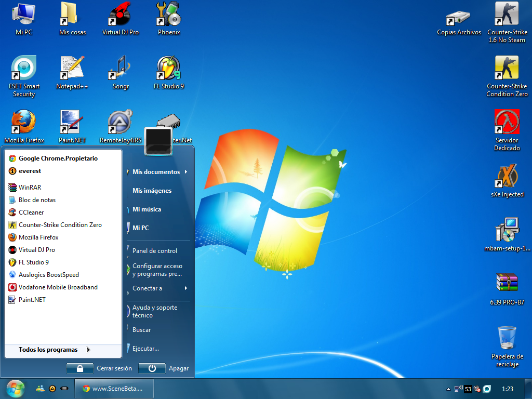Expand Todos los programas
This screenshot has width=532, height=399.
63,350
